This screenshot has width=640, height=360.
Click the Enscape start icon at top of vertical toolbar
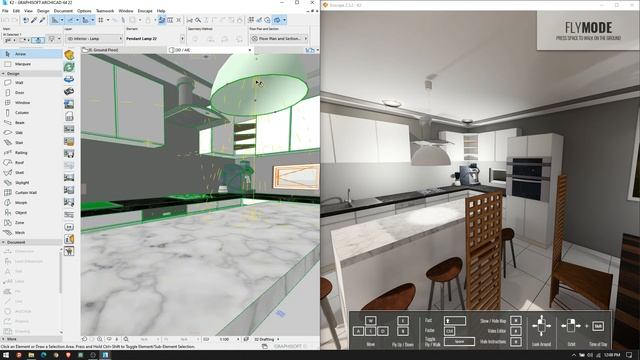coord(69,55)
